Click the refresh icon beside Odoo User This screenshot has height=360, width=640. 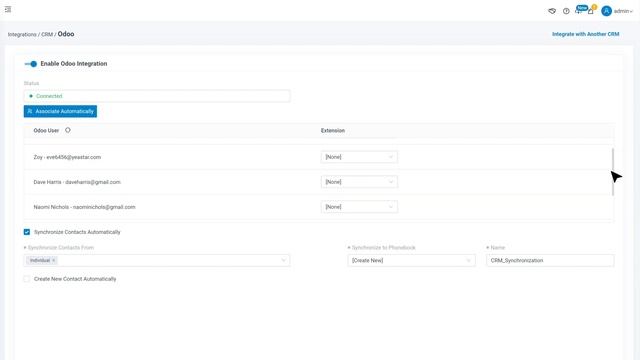coord(68,130)
